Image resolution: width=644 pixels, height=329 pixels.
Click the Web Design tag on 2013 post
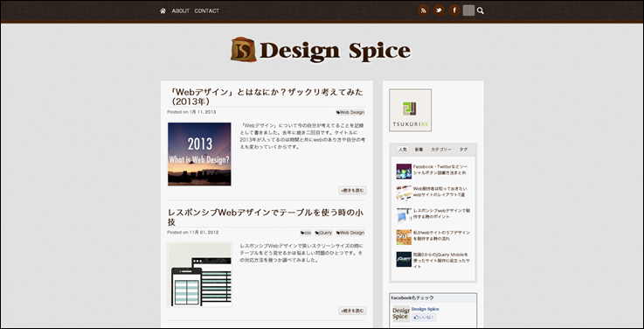350,112
